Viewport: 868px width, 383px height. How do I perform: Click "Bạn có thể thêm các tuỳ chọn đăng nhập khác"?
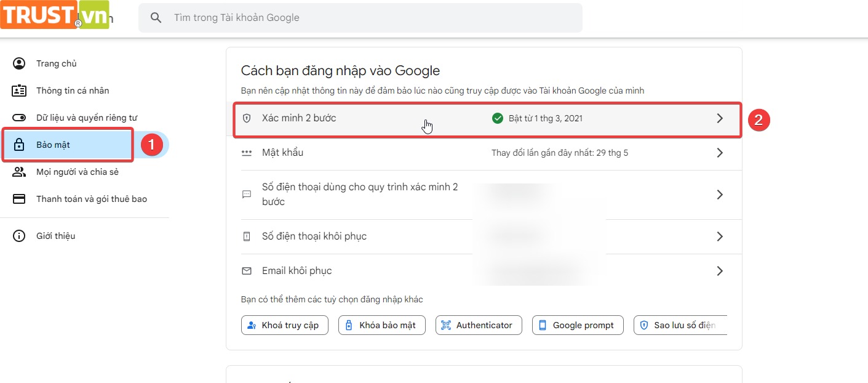tap(332, 299)
